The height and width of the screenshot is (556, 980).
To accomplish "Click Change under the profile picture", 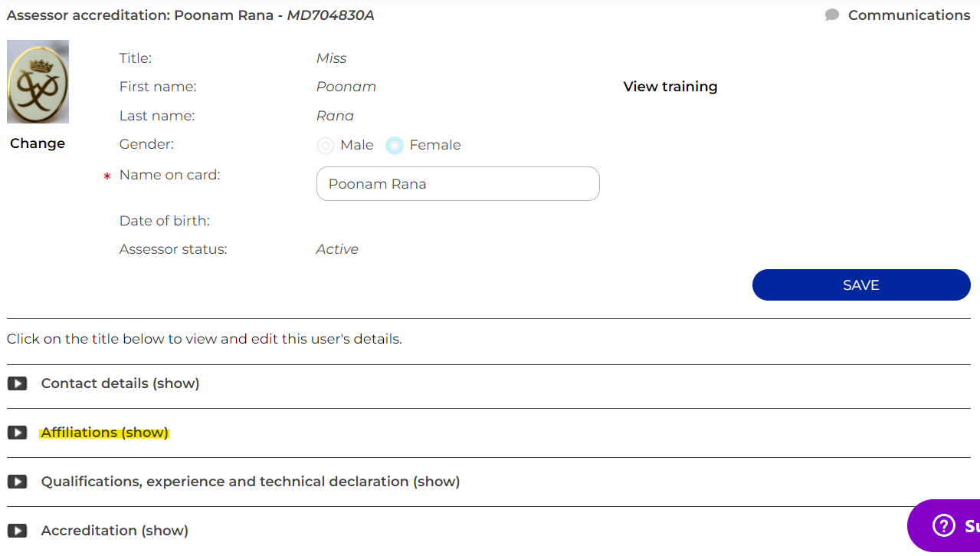I will (x=38, y=143).
